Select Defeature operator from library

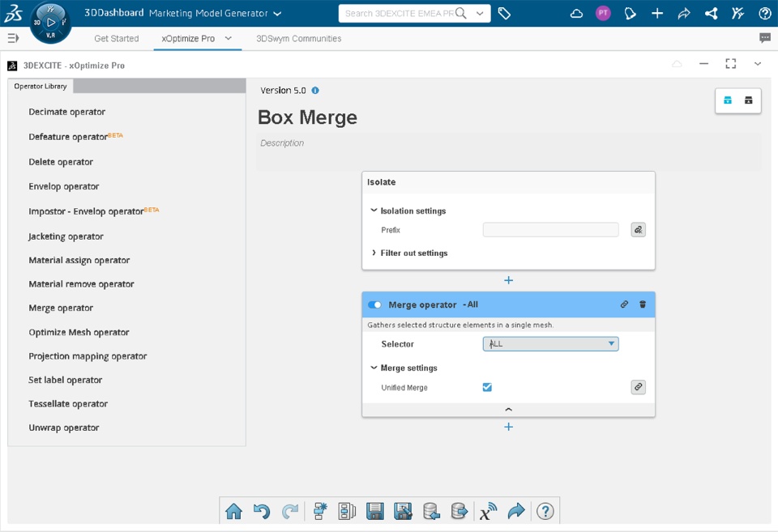(75, 137)
